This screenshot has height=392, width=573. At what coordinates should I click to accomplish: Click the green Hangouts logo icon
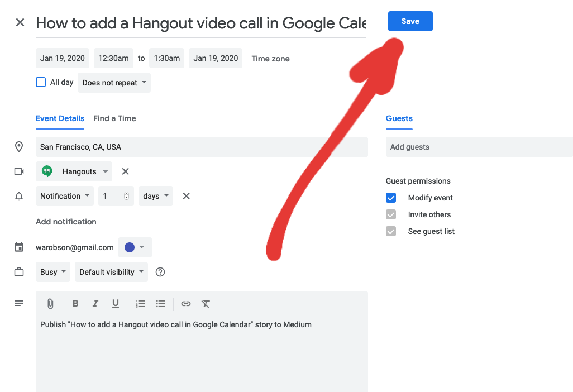[47, 171]
